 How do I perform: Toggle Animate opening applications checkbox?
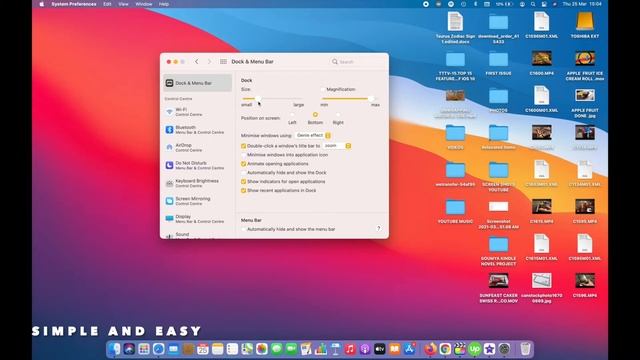(x=243, y=164)
